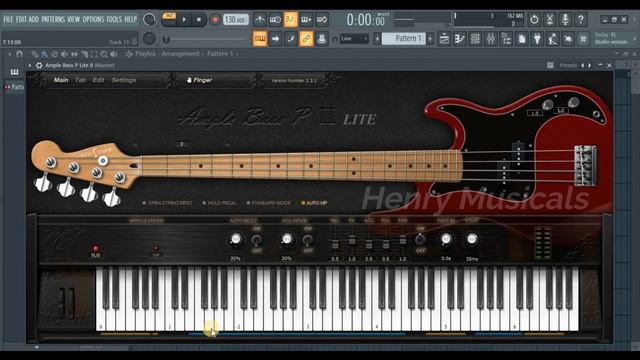Image resolution: width=640 pixels, height=360 pixels.
Task: Start playback with the play button
Action: pyautogui.click(x=184, y=20)
